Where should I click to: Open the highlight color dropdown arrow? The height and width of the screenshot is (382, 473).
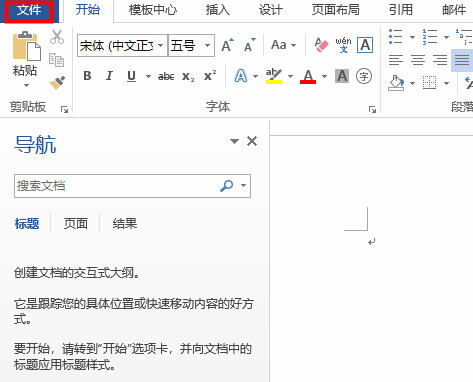click(x=290, y=77)
